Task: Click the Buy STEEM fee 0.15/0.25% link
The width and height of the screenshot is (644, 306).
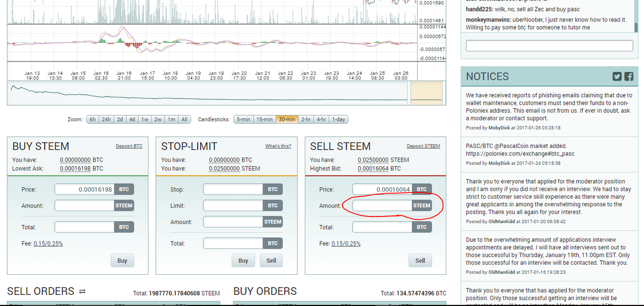Action: click(x=48, y=244)
